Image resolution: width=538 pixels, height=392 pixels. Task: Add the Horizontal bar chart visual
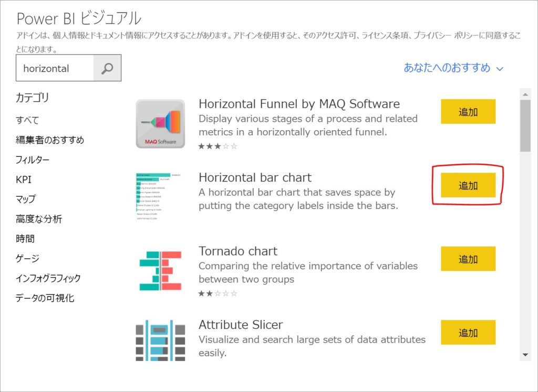tap(468, 185)
